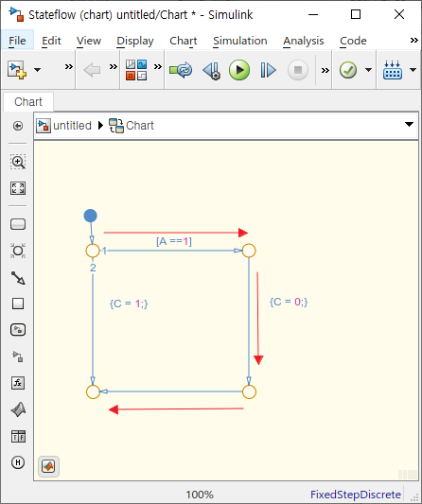Open the Analysis menu
422x504 pixels.
coord(304,41)
